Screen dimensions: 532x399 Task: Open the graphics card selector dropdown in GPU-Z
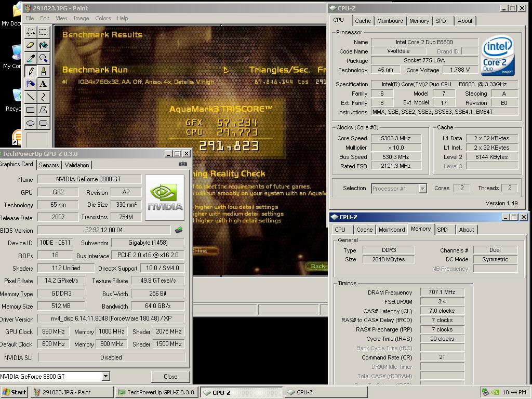point(106,376)
